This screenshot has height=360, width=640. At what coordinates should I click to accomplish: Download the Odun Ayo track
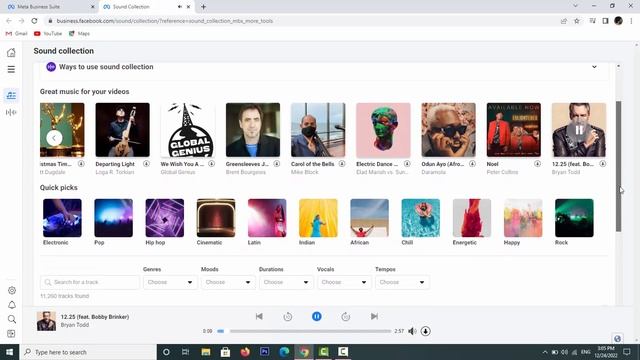[472, 164]
